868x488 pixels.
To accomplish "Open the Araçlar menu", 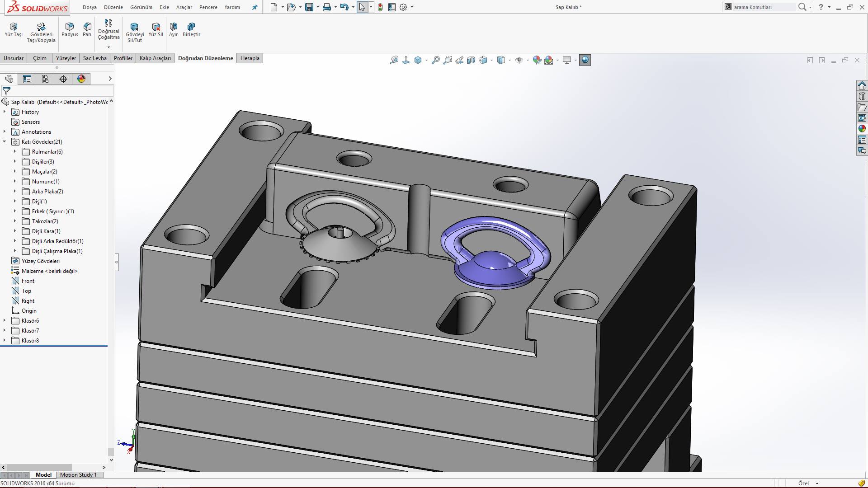I will pos(184,7).
